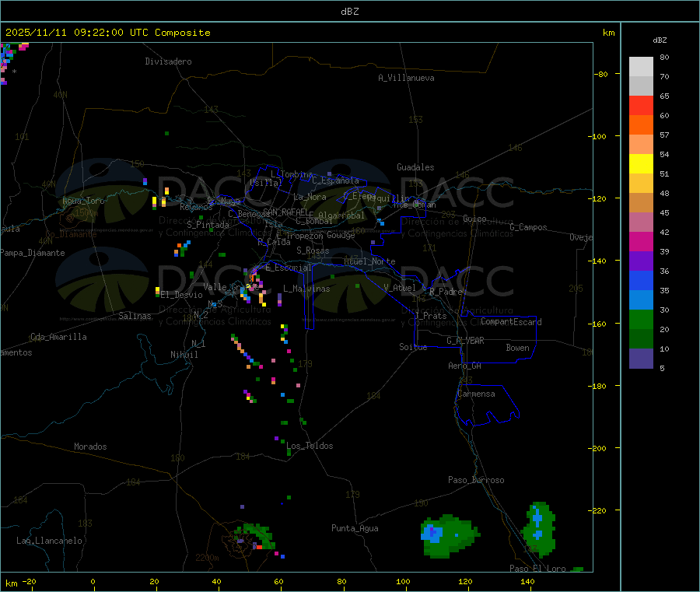Click the Los_Toldos label
Image resolution: width=700 pixels, height=592 pixels.
pos(310,446)
